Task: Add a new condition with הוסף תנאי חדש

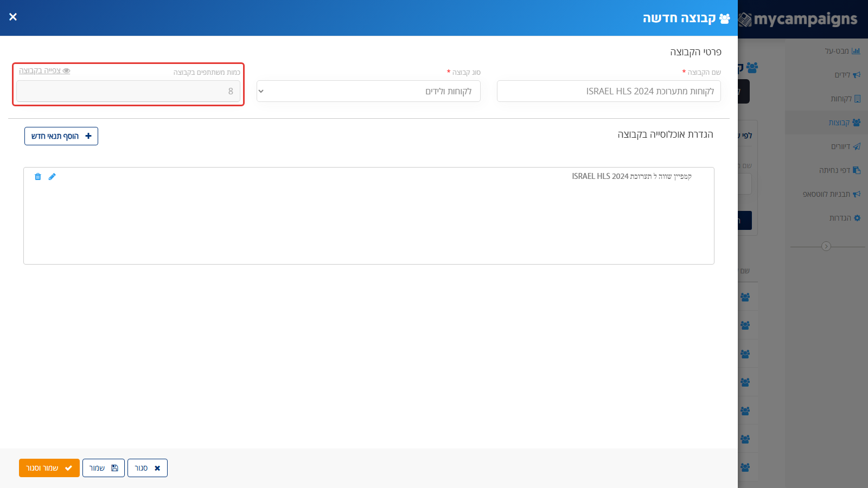Action: [61, 136]
